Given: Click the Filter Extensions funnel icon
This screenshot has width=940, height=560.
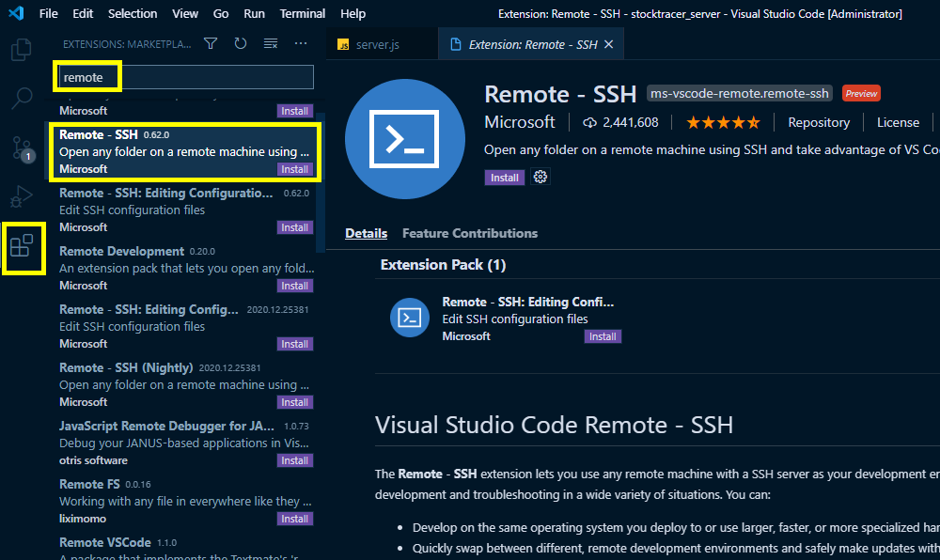Looking at the screenshot, I should point(211,44).
